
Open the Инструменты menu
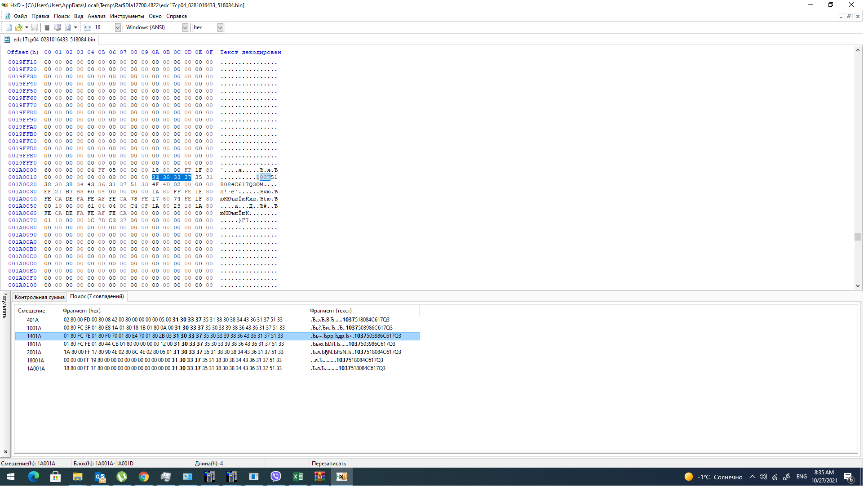(x=128, y=16)
